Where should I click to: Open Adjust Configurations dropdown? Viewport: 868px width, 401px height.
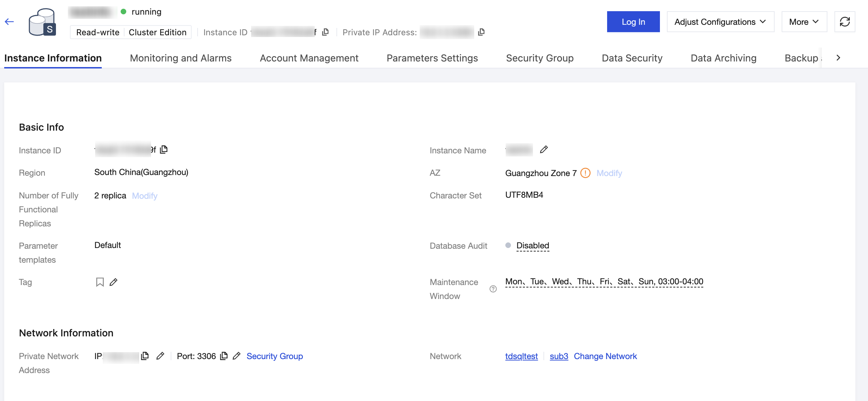click(720, 22)
